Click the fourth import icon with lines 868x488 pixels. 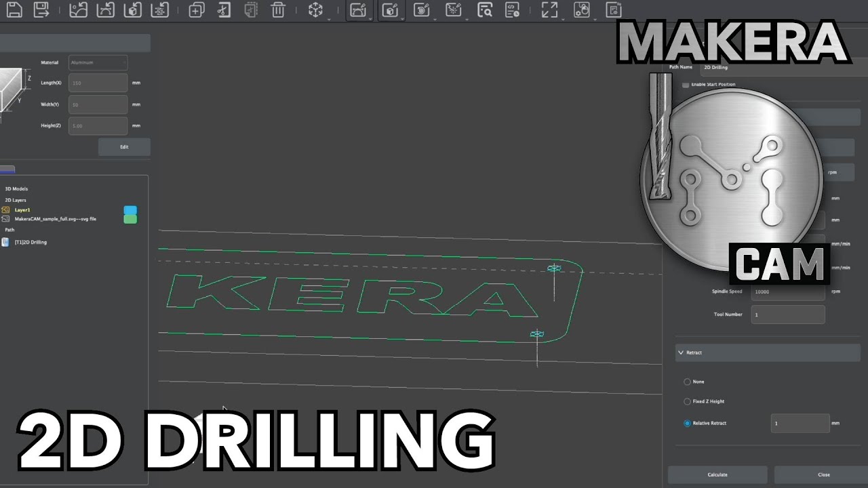point(159,9)
